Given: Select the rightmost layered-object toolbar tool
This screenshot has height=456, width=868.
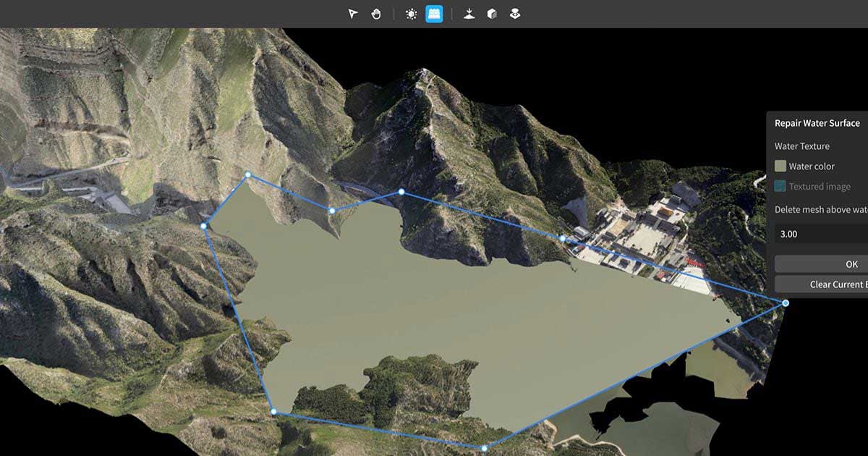Looking at the screenshot, I should click(516, 12).
